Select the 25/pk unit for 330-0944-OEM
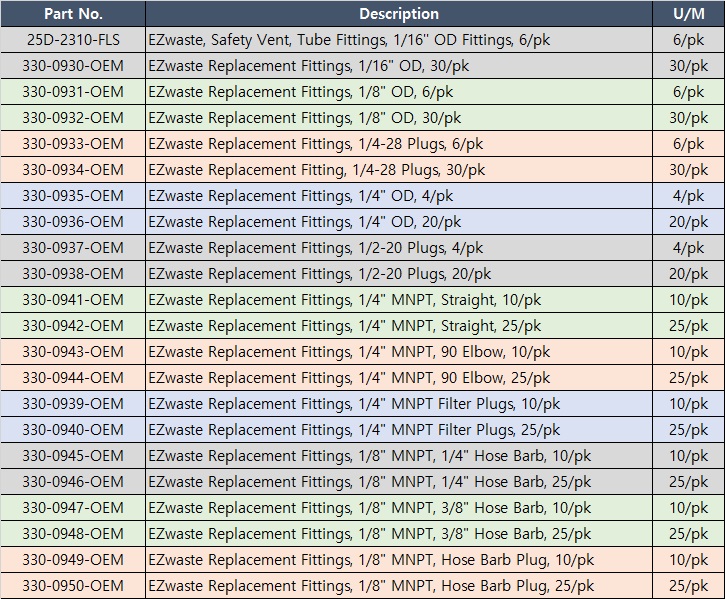The image size is (725, 599). 688,377
